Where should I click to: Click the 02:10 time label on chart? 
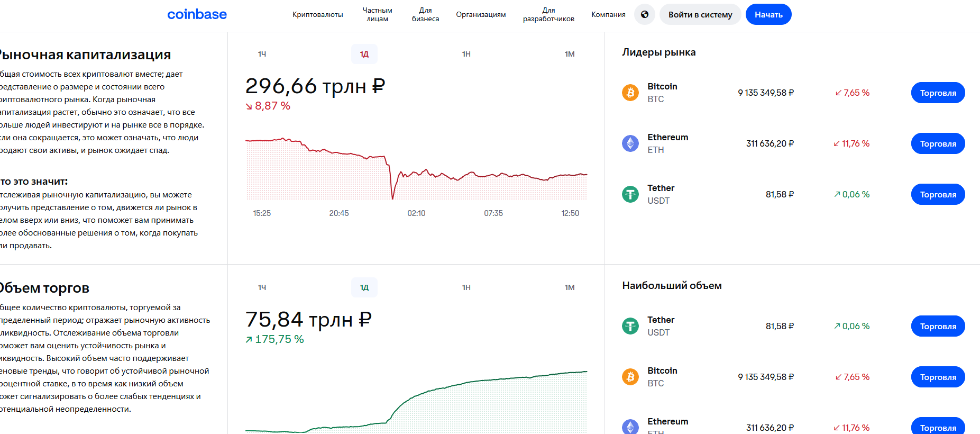pos(416,213)
